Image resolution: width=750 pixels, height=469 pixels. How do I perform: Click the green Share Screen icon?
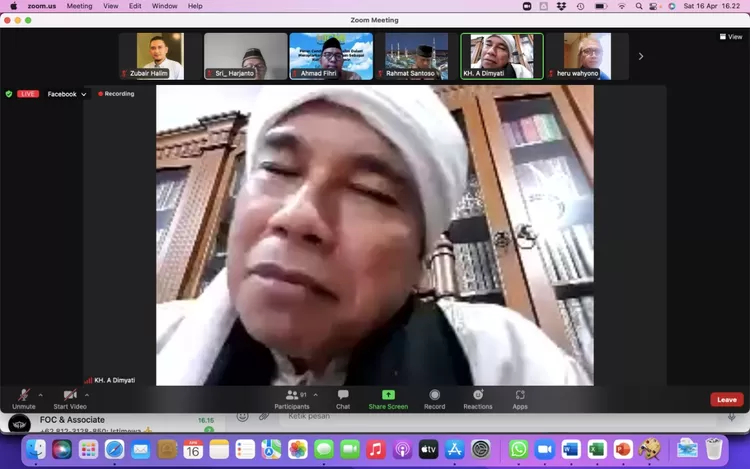pyautogui.click(x=388, y=398)
